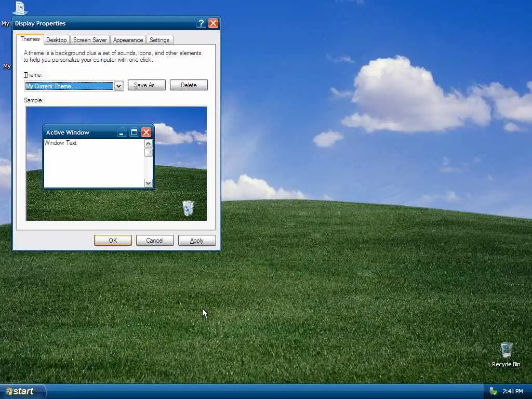The width and height of the screenshot is (532, 399).
Task: Click the Cancel button
Action: (155, 240)
